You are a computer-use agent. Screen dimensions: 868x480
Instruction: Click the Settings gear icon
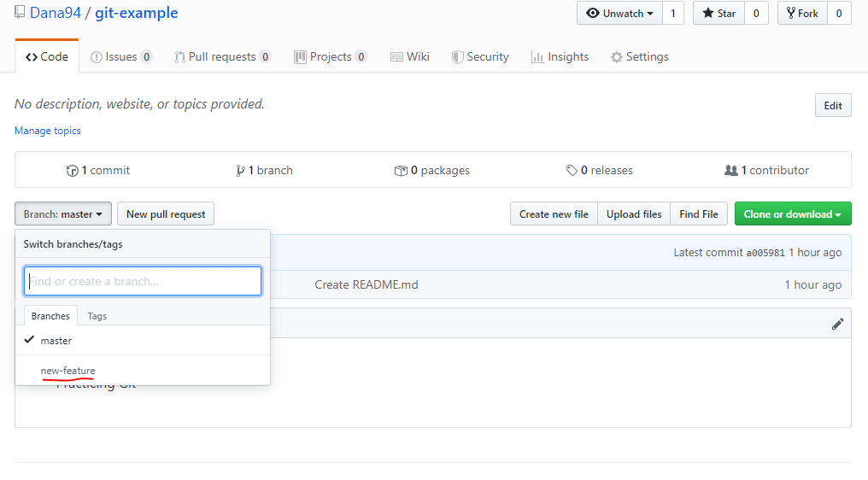[x=617, y=57]
